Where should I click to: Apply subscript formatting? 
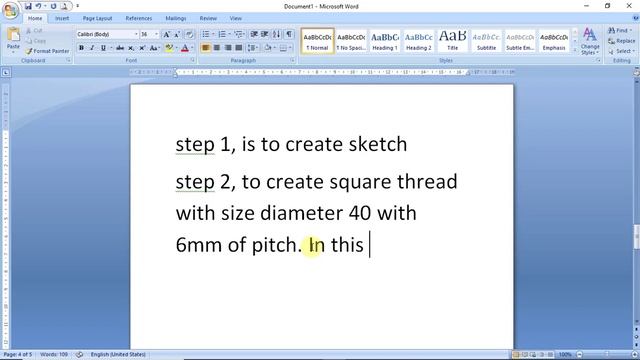tap(131, 48)
